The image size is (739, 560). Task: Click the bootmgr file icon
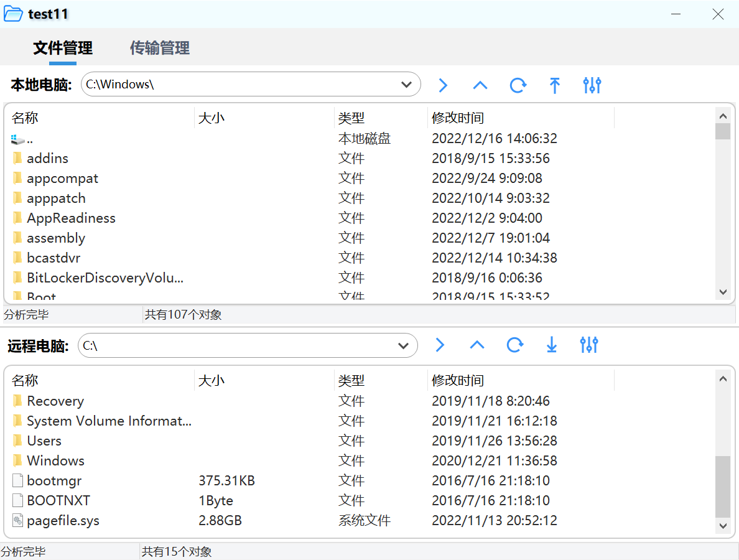(x=17, y=480)
